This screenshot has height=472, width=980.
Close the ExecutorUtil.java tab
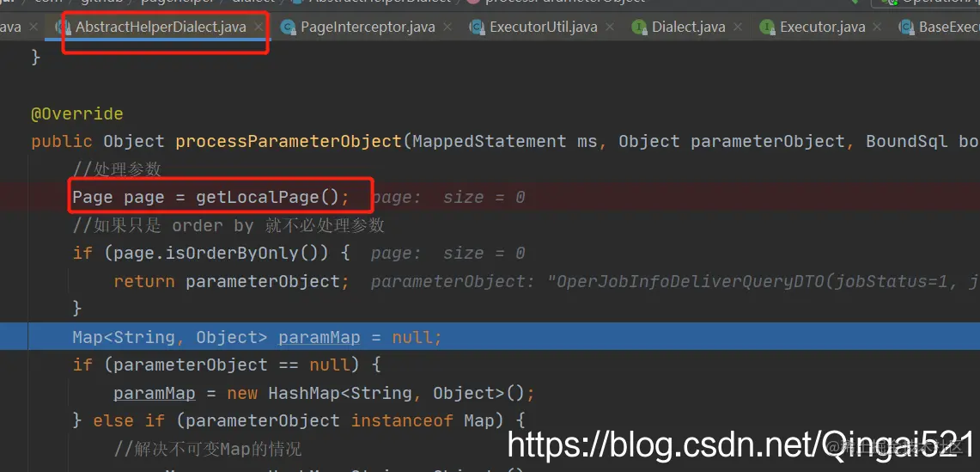point(610,28)
